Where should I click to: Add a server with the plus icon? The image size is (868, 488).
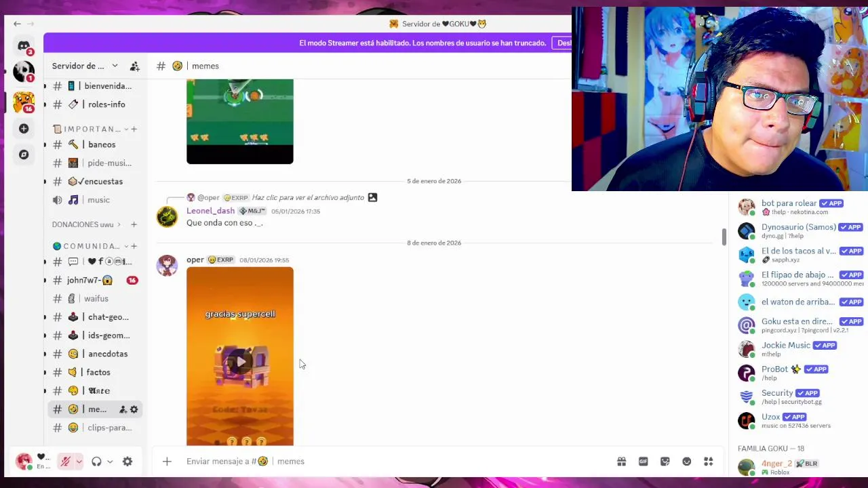24,129
